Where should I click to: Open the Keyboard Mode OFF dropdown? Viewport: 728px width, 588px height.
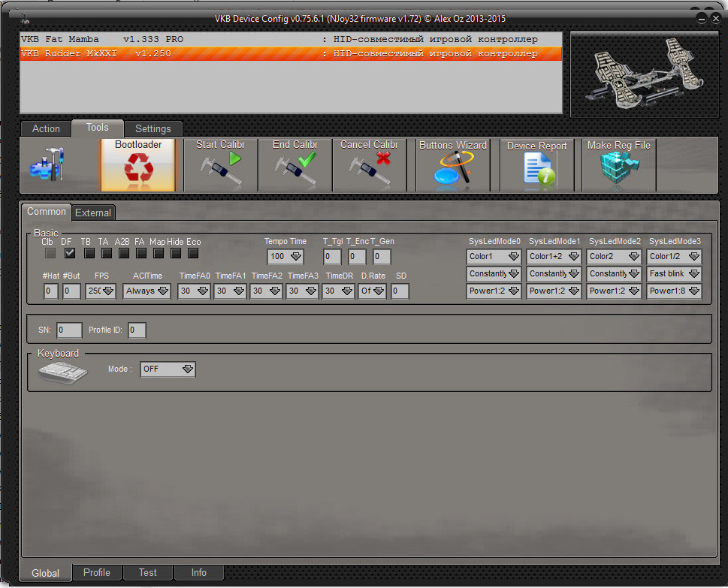tap(168, 369)
